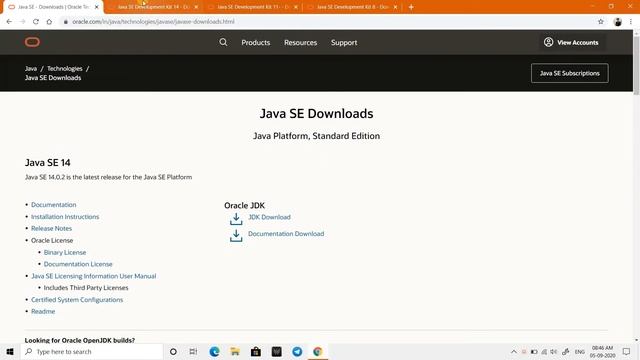Open the Products menu
Screen dimensions: 640x360
(256, 42)
